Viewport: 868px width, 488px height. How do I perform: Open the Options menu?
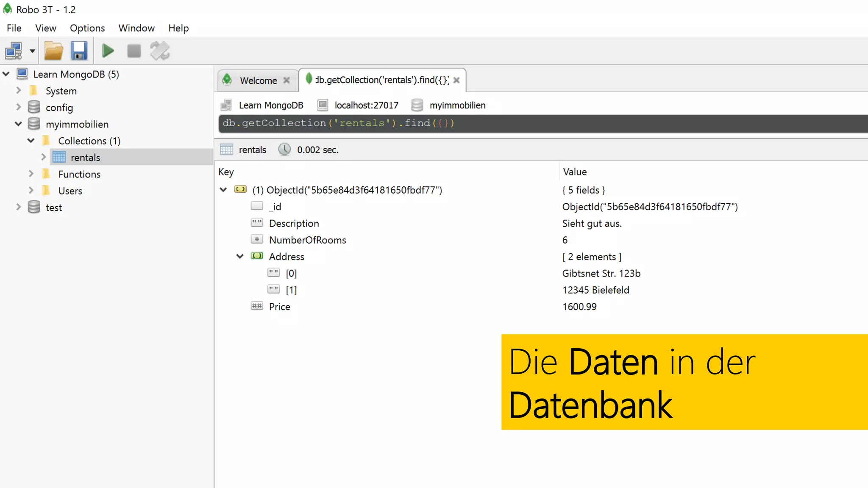point(87,28)
